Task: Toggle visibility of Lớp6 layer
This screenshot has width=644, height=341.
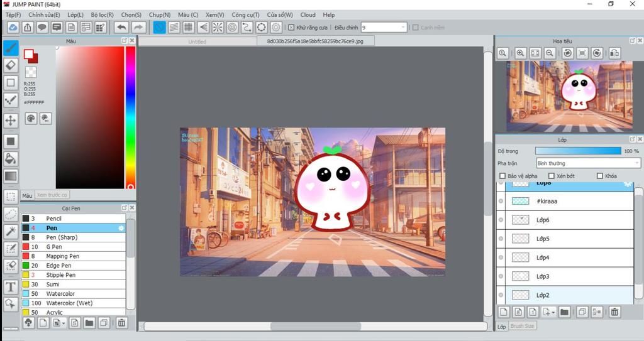Action: coord(501,220)
